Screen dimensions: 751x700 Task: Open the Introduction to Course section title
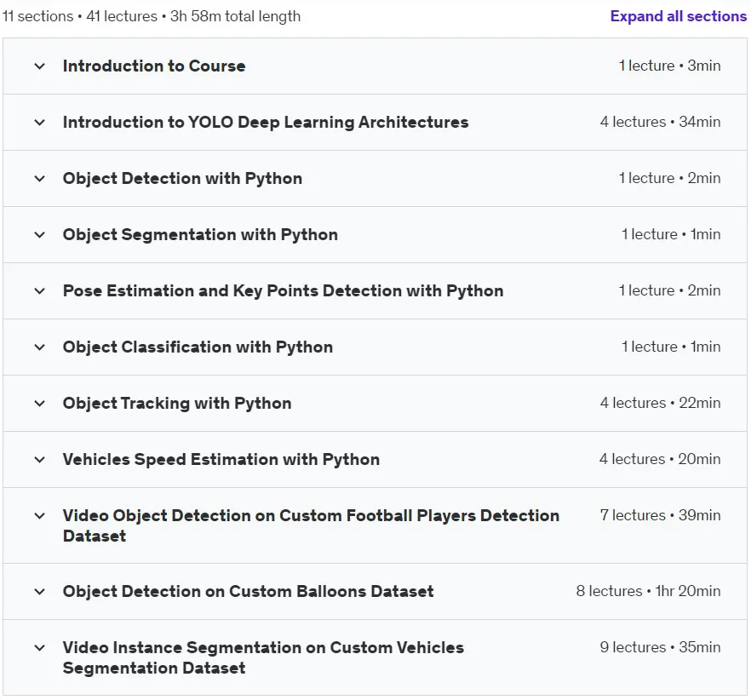(154, 66)
